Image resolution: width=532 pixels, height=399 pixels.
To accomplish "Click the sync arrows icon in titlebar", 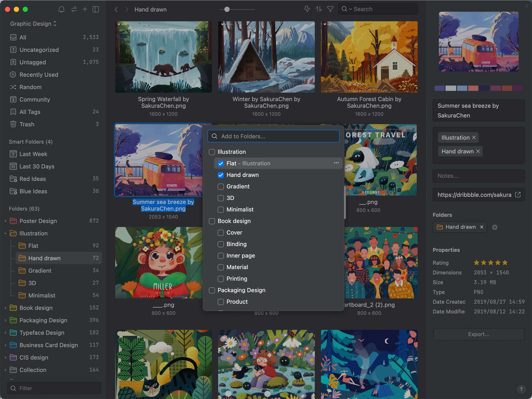I will point(73,9).
